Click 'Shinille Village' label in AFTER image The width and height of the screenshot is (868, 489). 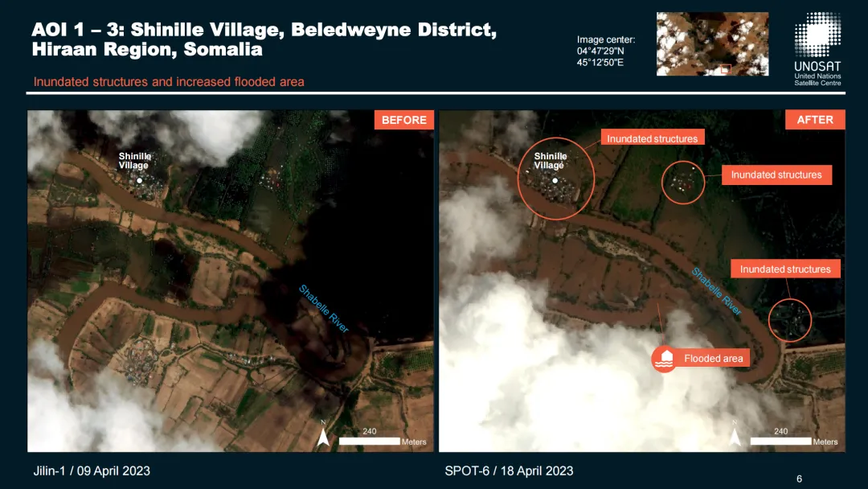[x=551, y=161]
